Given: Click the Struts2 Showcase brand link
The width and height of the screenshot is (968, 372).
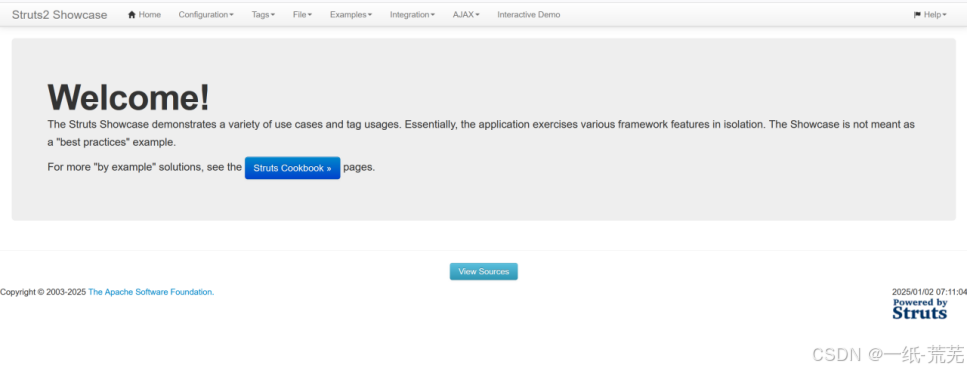Looking at the screenshot, I should pyautogui.click(x=59, y=15).
